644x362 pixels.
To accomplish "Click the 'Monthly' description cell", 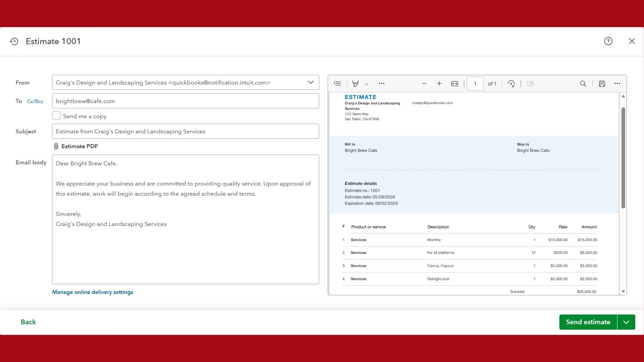I will coord(434,240).
